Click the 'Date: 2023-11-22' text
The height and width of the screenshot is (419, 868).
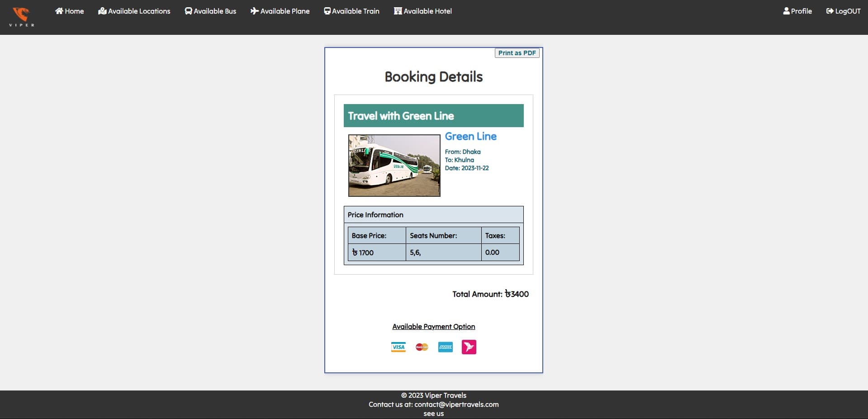[467, 168]
